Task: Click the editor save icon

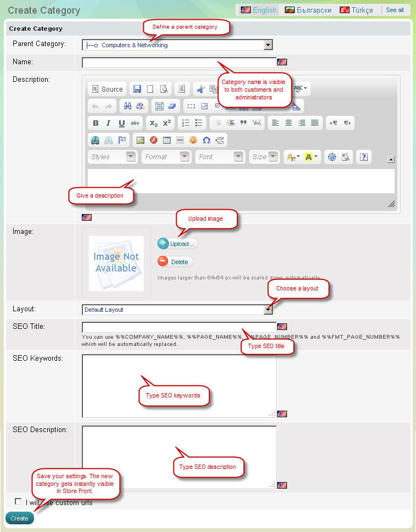Action: (137, 89)
